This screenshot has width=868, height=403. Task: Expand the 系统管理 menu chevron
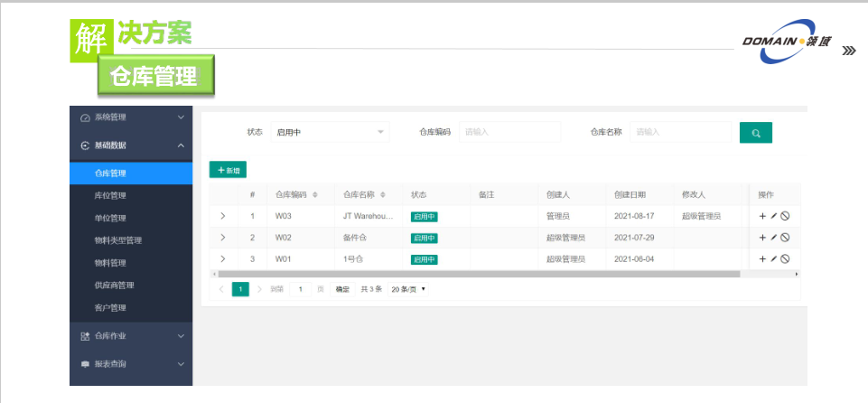[181, 117]
